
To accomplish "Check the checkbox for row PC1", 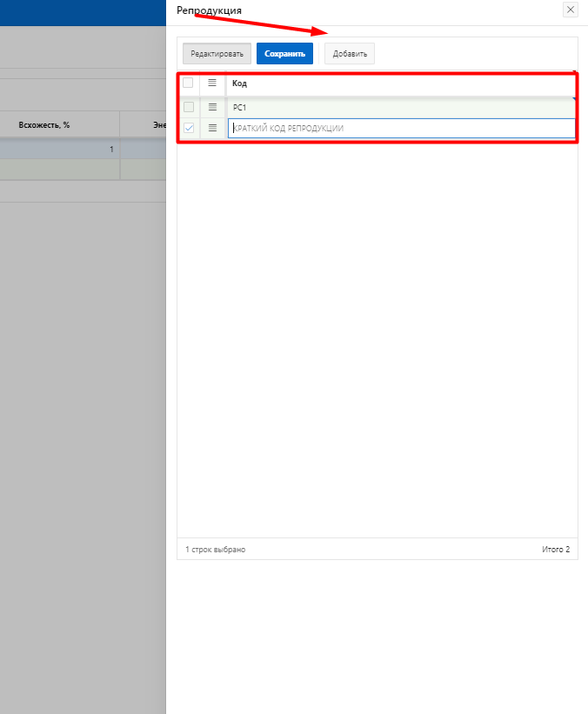I will pos(188,107).
